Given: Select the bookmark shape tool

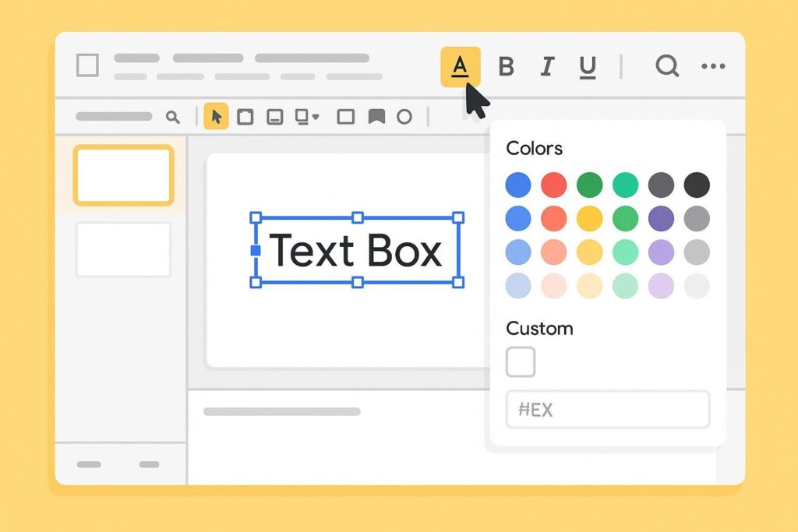Looking at the screenshot, I should (x=376, y=117).
